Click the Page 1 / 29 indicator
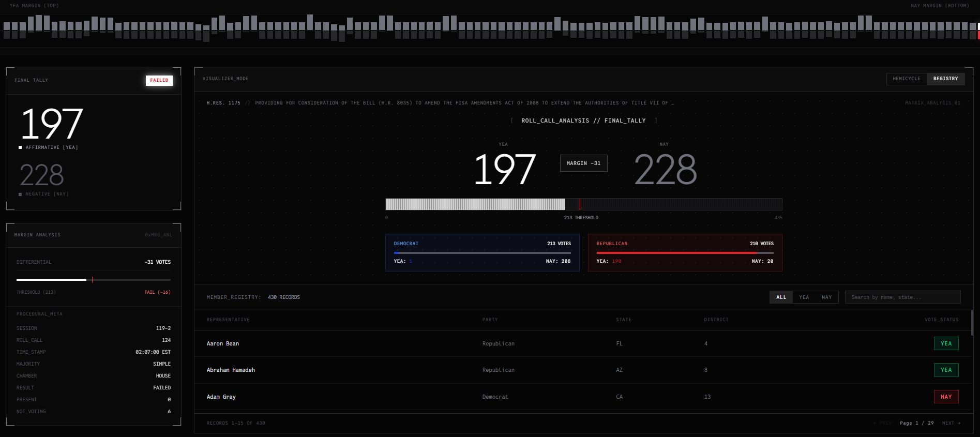Viewport: 980px width, 437px height. [x=916, y=423]
